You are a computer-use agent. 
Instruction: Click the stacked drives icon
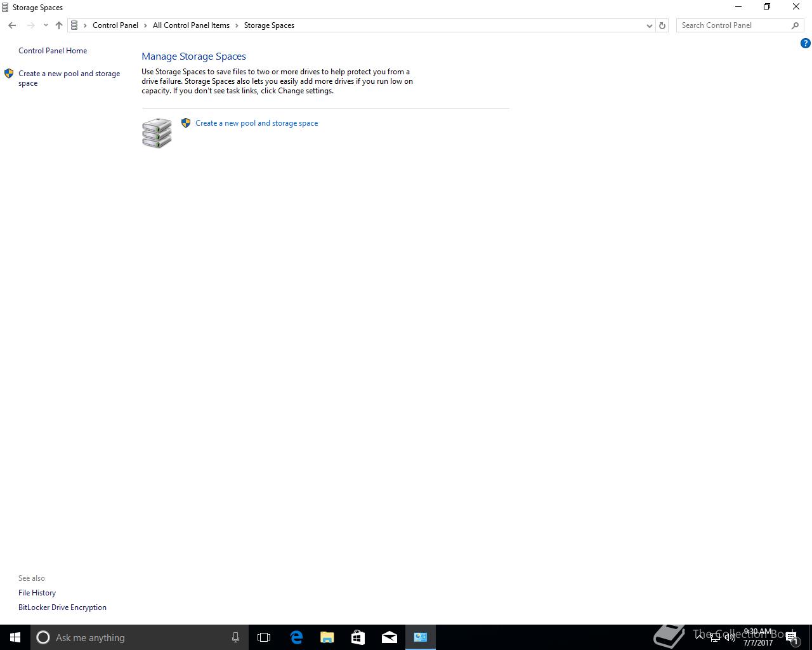[x=157, y=133]
